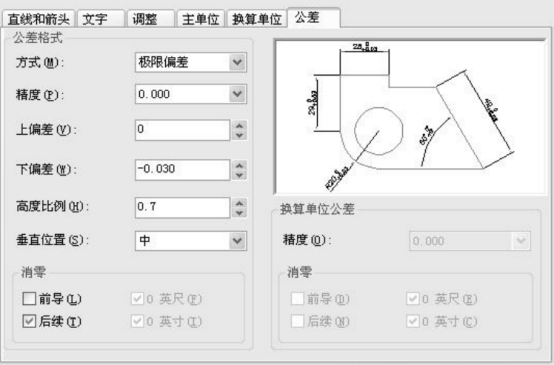Viewport: 554px width, 365px height.
Task: Go to the 主单位 tab
Action: coord(201,19)
